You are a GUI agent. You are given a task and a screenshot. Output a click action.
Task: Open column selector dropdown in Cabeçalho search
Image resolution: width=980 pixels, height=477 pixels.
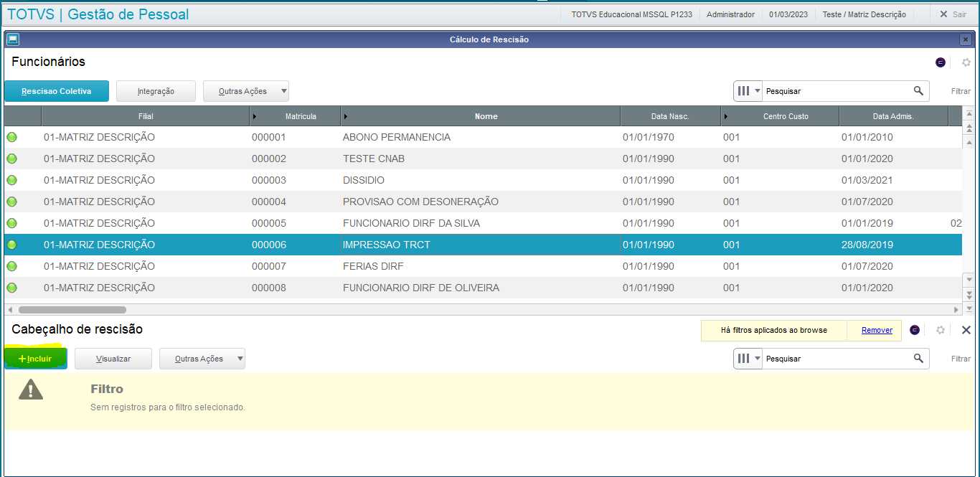[x=748, y=359]
